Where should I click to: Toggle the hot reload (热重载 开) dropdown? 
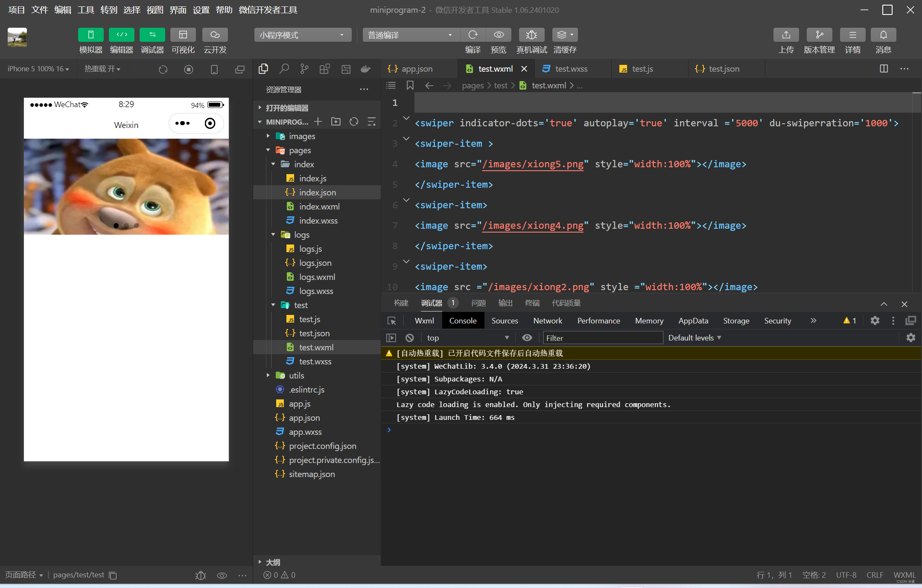[x=102, y=69]
